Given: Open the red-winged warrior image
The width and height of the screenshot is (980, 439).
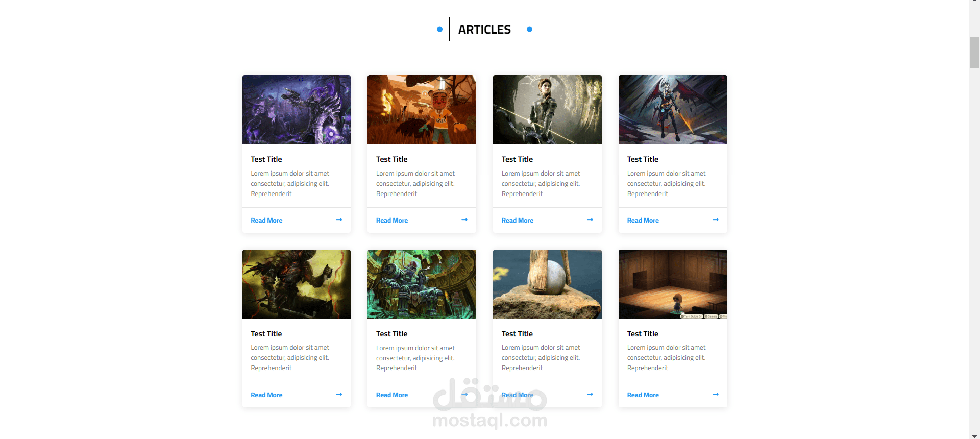Looking at the screenshot, I should [673, 110].
